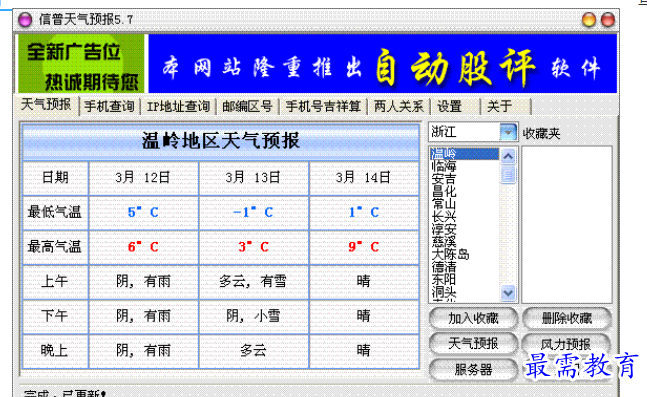Click the 多云 evening forecast cell
The height and width of the screenshot is (397, 647).
click(253, 351)
